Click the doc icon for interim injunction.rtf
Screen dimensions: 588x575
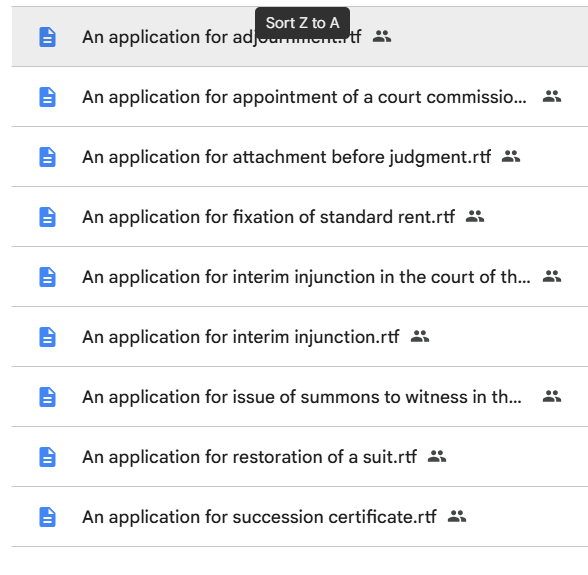pos(48,337)
